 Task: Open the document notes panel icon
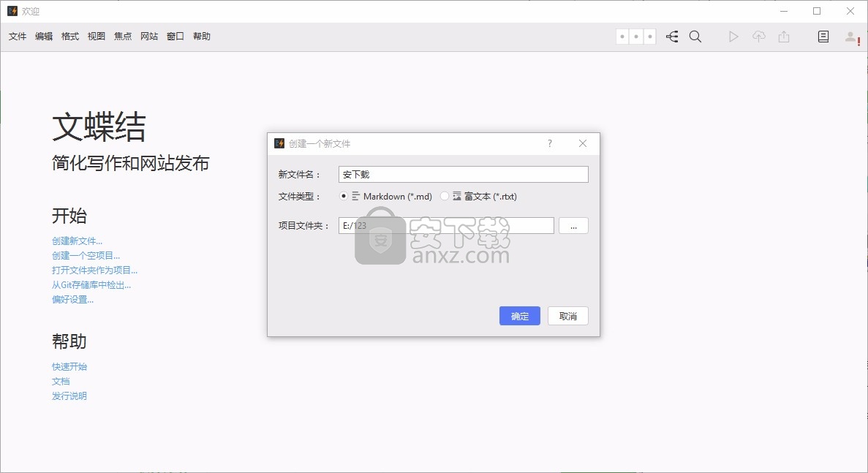pyautogui.click(x=823, y=37)
